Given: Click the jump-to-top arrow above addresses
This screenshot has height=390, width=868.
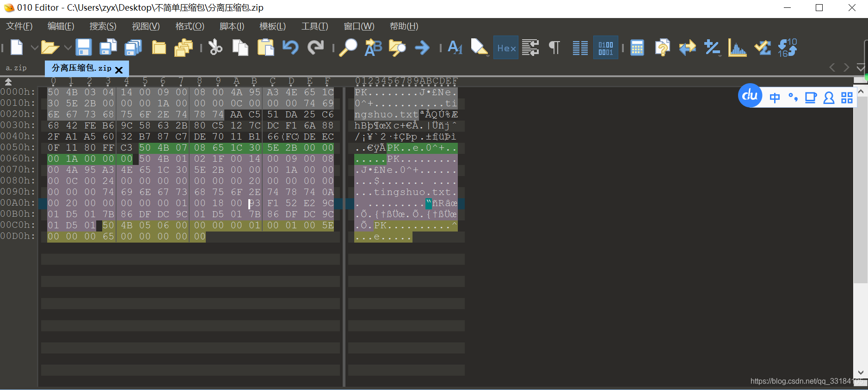Looking at the screenshot, I should pyautogui.click(x=8, y=82).
